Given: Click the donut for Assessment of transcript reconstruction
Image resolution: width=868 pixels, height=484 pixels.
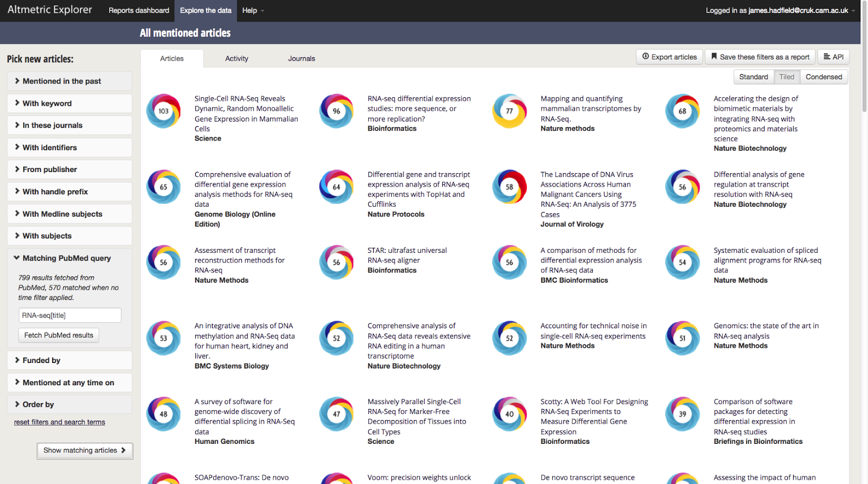Looking at the screenshot, I should (163, 262).
